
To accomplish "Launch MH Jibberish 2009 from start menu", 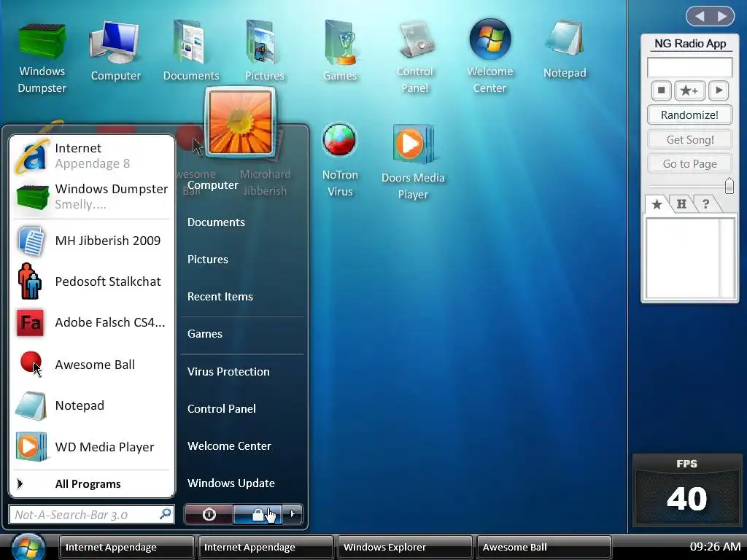I will tap(92, 241).
